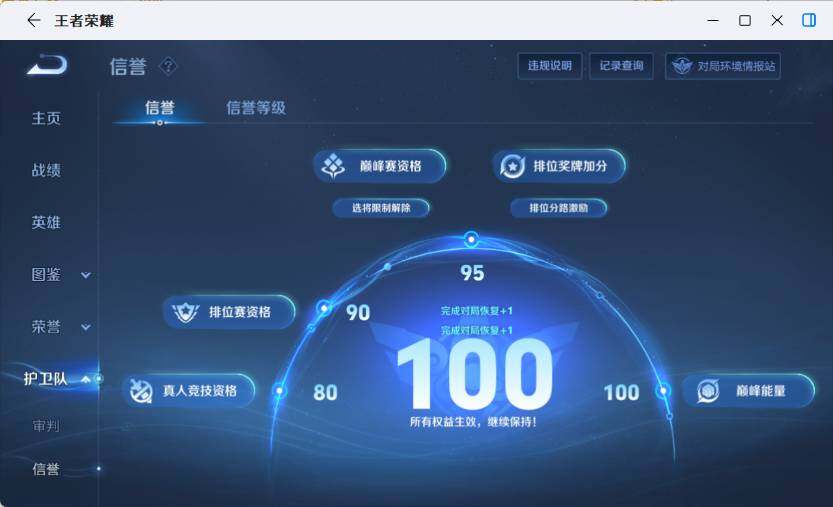
Task: Click the 80 threshold value
Action: click(325, 393)
